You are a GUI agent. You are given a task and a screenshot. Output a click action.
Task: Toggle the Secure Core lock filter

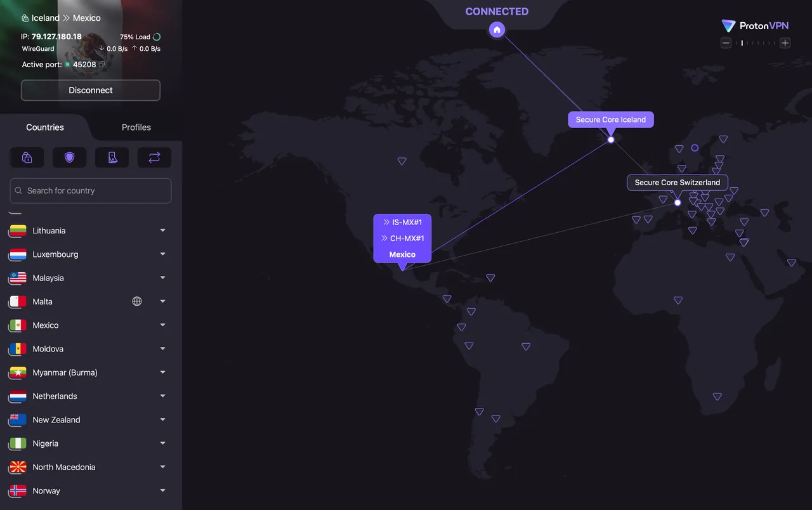tap(27, 157)
